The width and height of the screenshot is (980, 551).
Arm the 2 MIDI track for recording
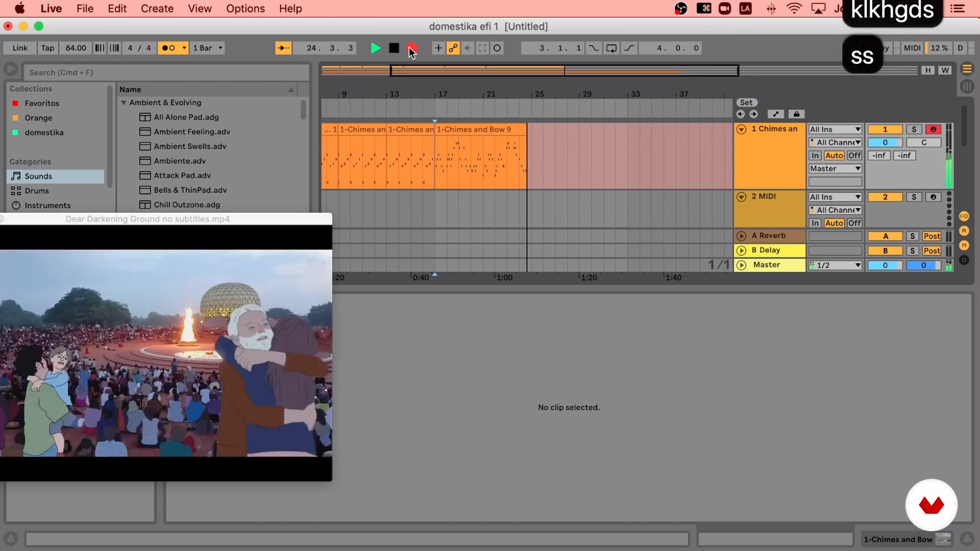[933, 197]
